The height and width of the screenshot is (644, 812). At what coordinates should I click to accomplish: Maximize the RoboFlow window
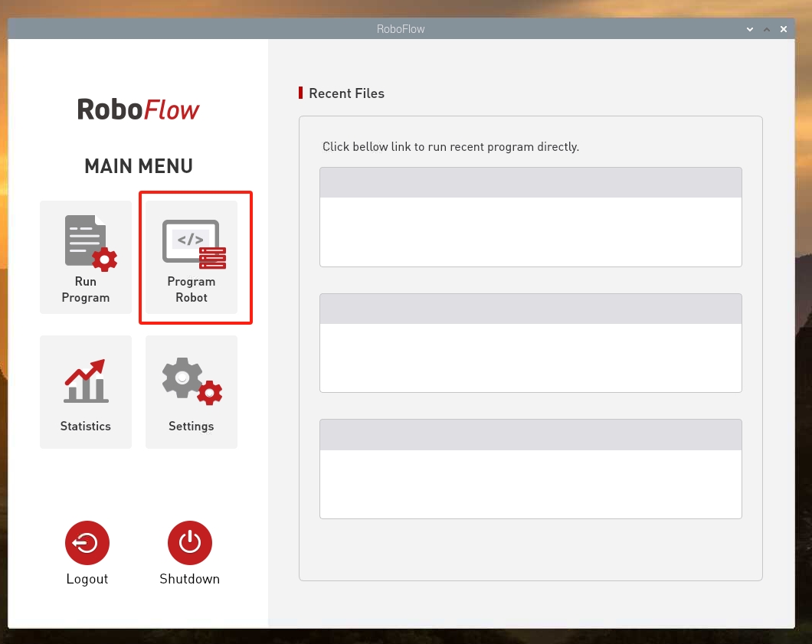tap(767, 29)
